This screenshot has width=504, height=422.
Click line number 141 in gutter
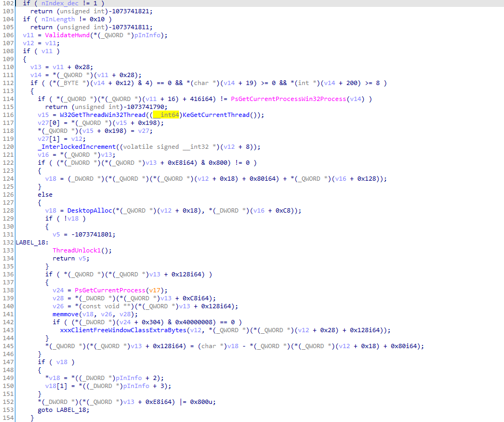tap(8, 314)
